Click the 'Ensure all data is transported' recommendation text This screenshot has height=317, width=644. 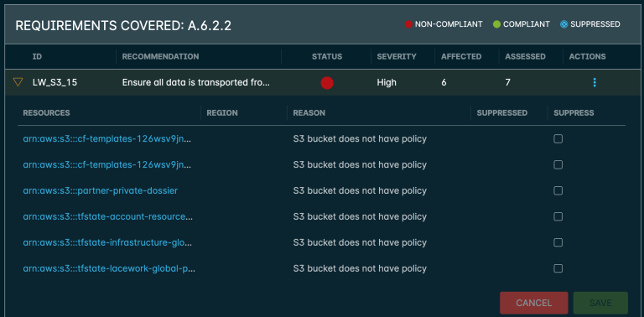coord(196,82)
